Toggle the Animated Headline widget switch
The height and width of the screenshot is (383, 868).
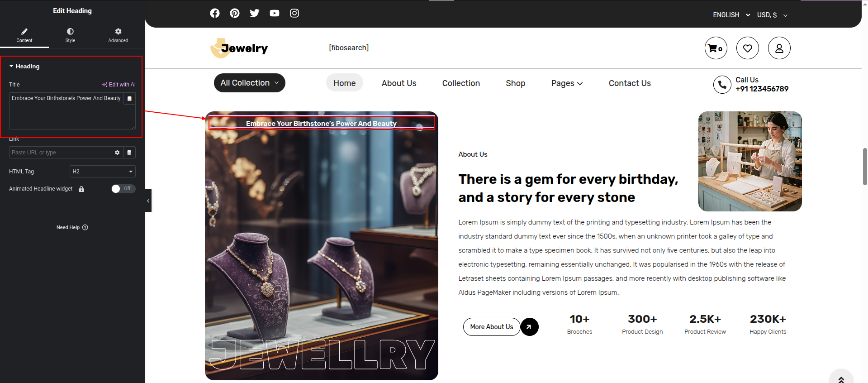[123, 189]
